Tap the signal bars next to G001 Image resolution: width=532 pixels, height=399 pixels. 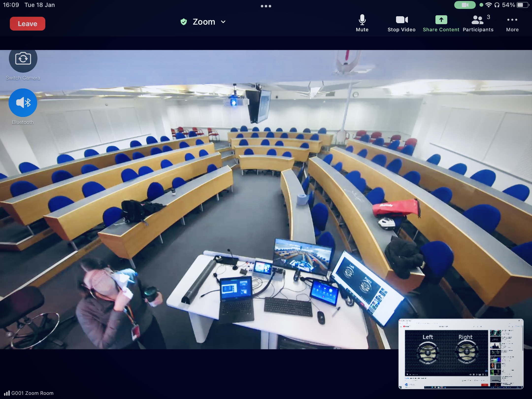tap(7, 393)
